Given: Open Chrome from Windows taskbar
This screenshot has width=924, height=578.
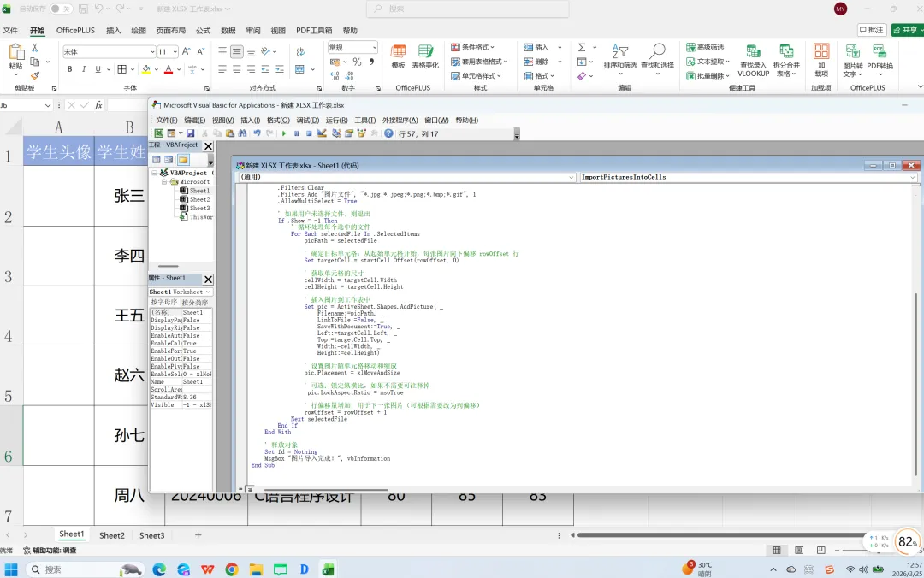Looking at the screenshot, I should point(232,569).
